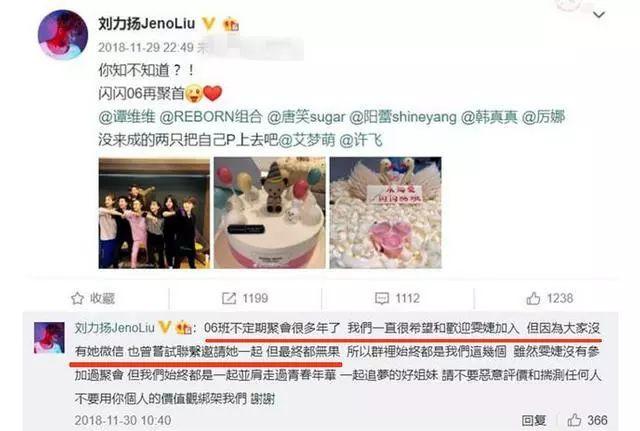
Task: Open the @艾梦萌 mention link
Action: (307, 140)
